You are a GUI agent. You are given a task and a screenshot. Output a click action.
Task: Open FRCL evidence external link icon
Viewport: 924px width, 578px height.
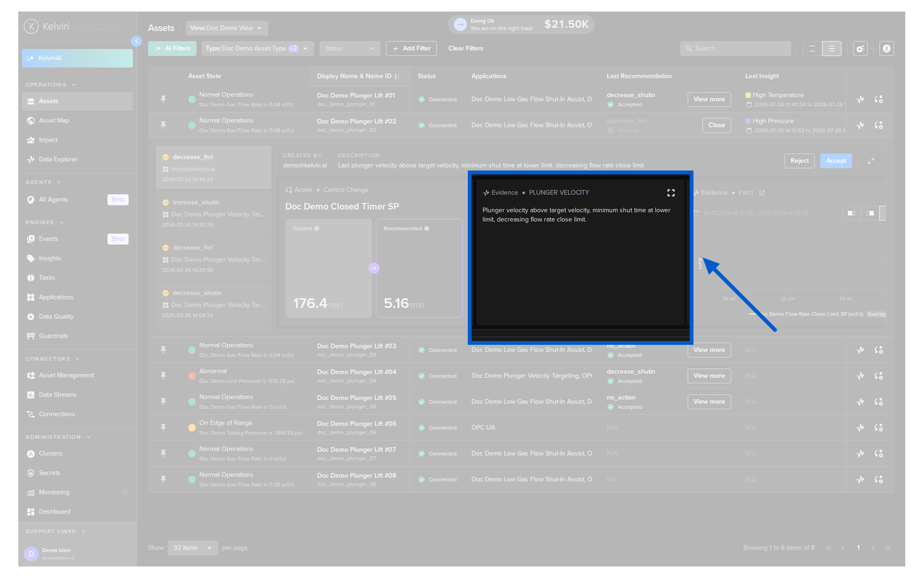(x=762, y=193)
